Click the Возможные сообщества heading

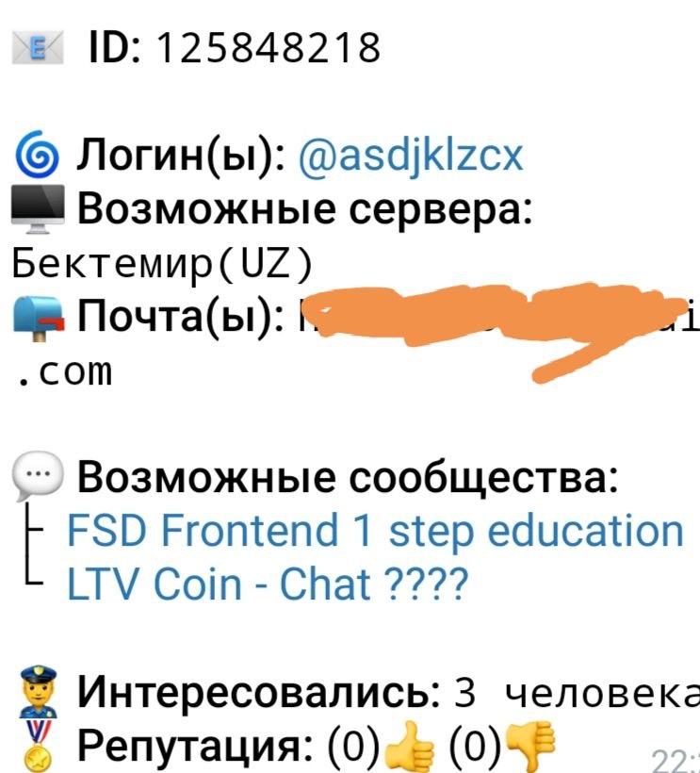348,477
